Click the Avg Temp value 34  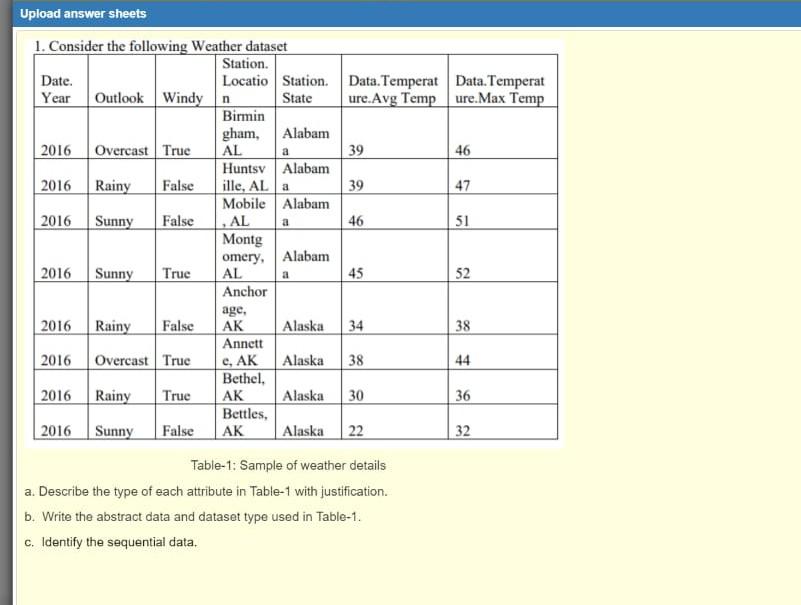[x=356, y=325]
